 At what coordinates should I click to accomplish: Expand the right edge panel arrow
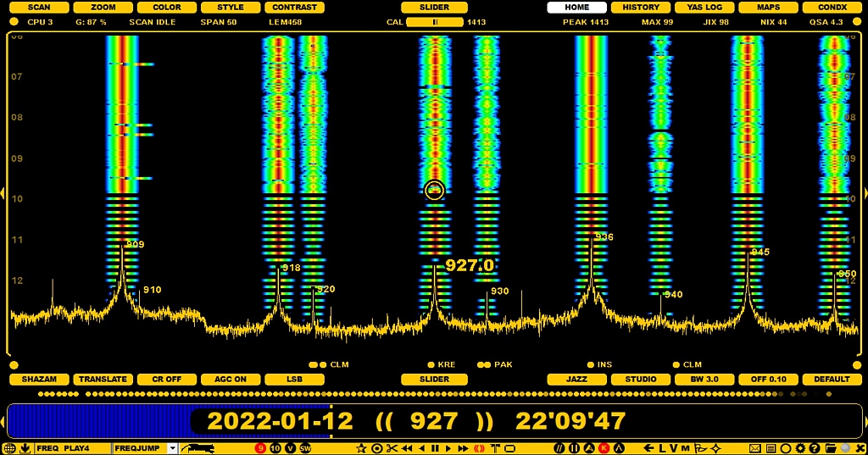click(864, 193)
